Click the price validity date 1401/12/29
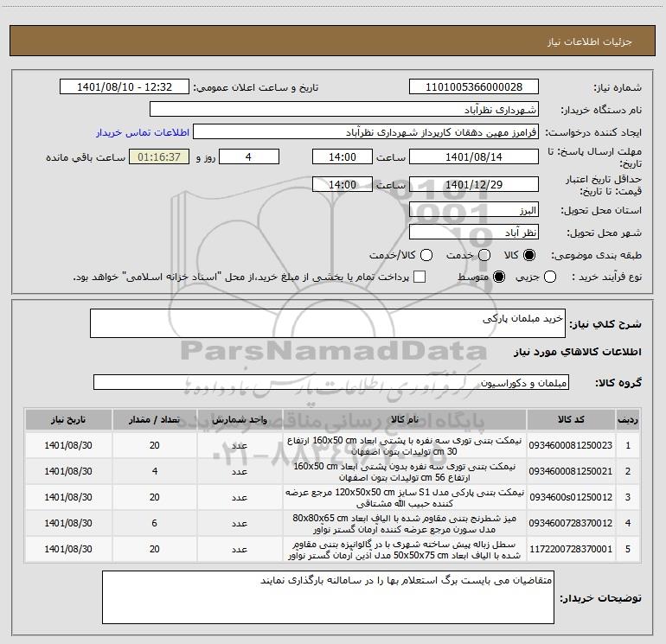The image size is (666, 644). click(474, 185)
